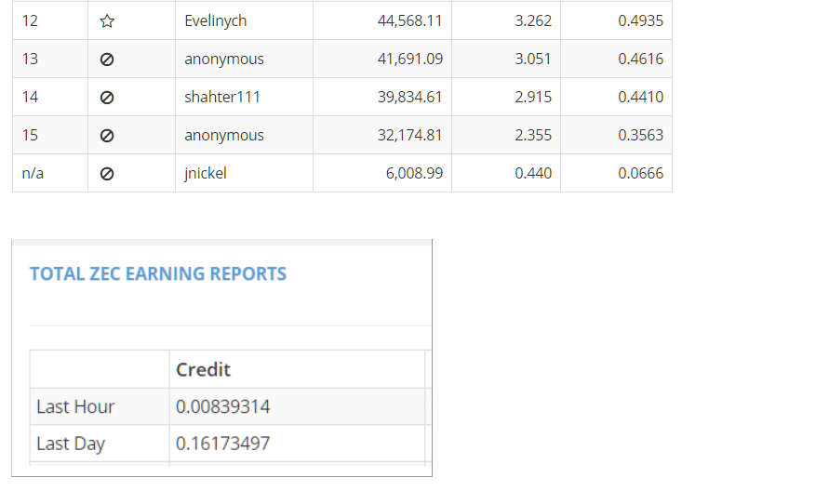This screenshot has width=829, height=504.
Task: Click the value 0.3563
Action: (x=640, y=135)
